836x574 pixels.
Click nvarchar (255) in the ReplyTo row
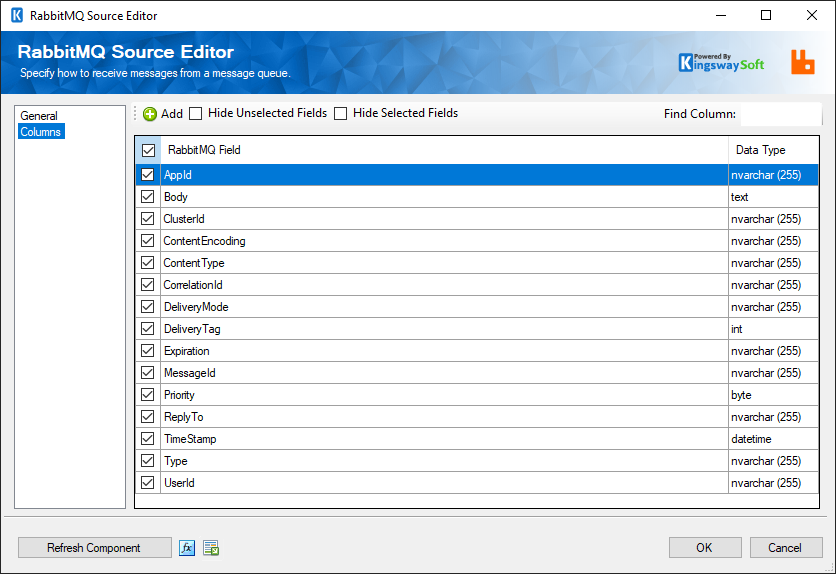coord(766,417)
